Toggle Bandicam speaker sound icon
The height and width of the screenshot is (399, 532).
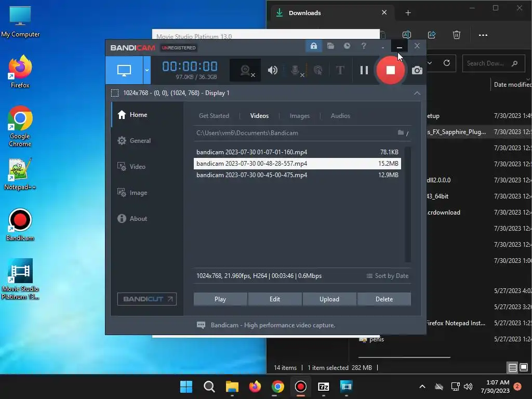272,70
